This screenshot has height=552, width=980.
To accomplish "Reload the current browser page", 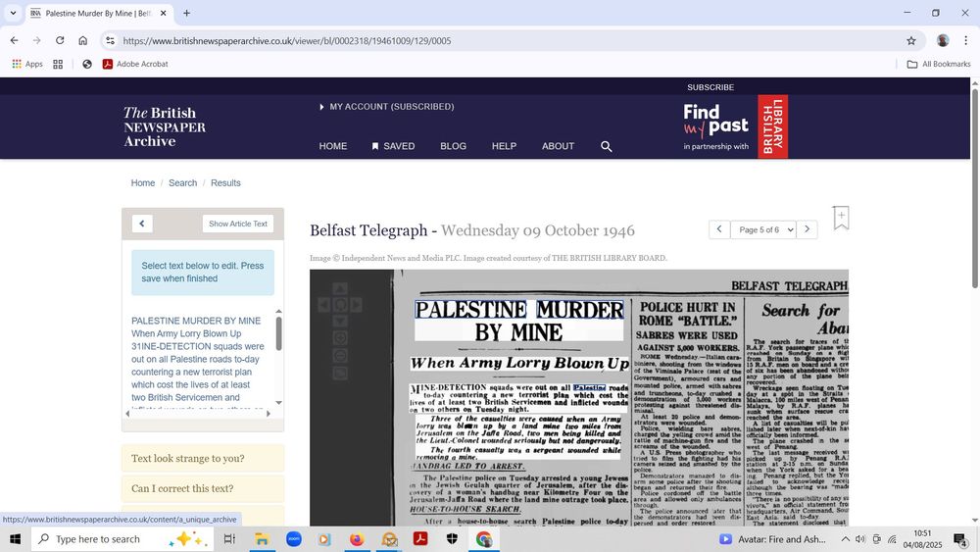I will click(60, 40).
